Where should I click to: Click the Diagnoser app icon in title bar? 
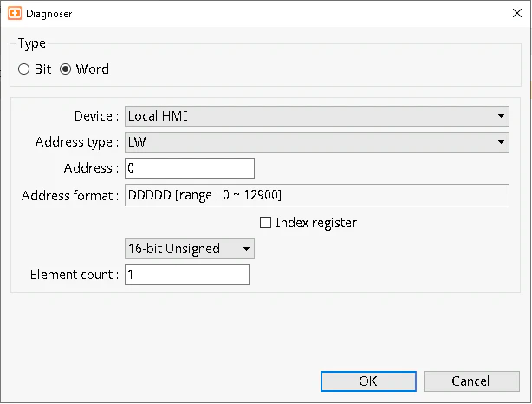15,14
